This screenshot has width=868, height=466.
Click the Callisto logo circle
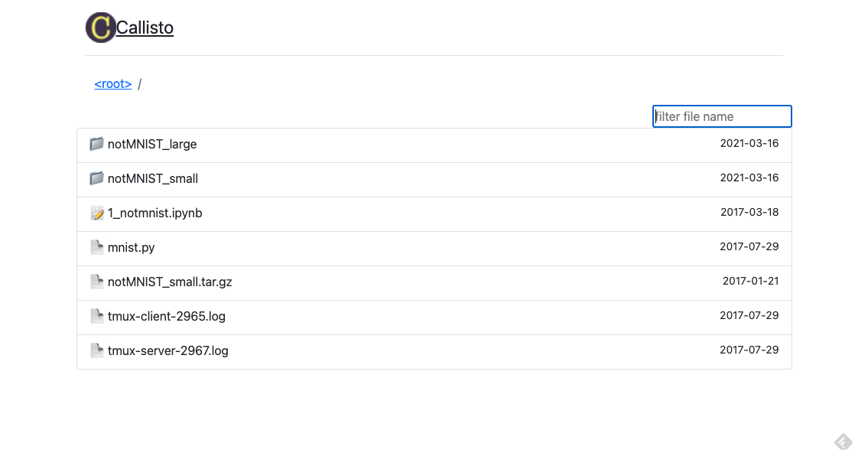click(100, 28)
